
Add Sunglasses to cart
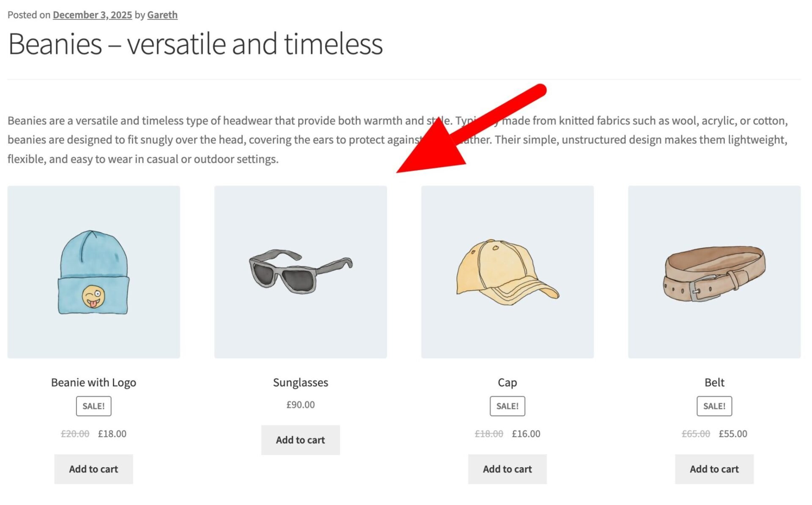[x=300, y=440]
